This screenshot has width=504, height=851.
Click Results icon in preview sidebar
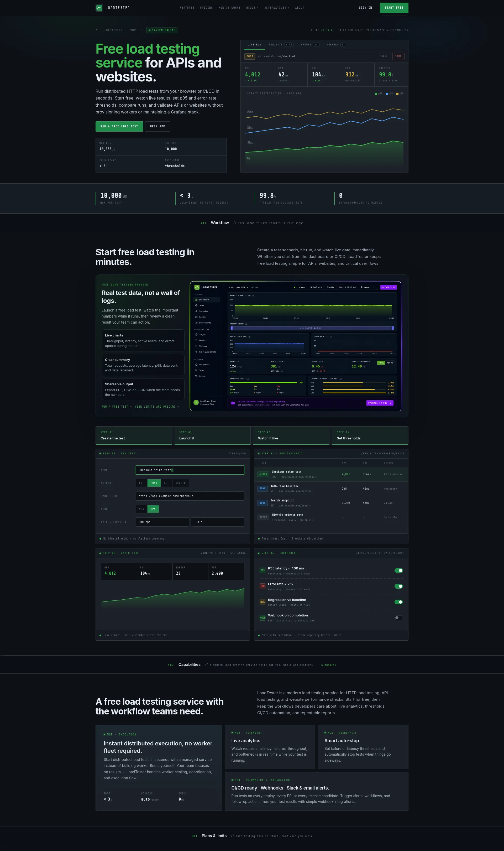pyautogui.click(x=196, y=317)
